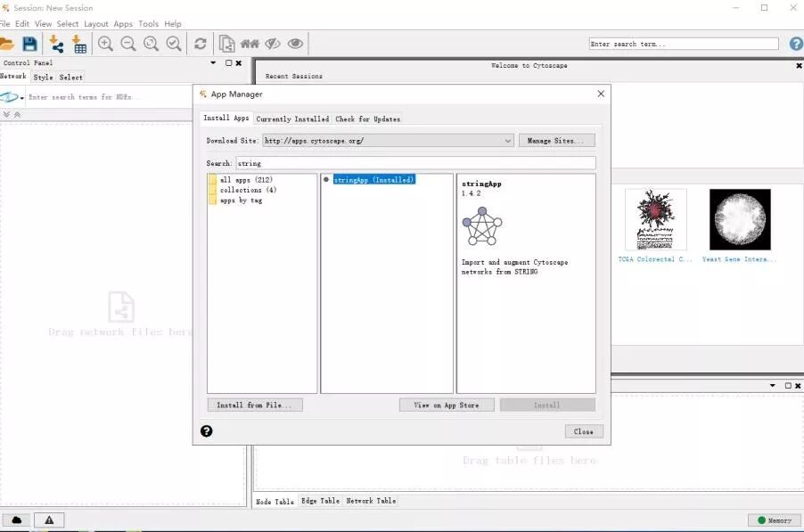Open TCGA Colorectal sample session thumbnail
The image size is (804, 532).
(x=655, y=219)
